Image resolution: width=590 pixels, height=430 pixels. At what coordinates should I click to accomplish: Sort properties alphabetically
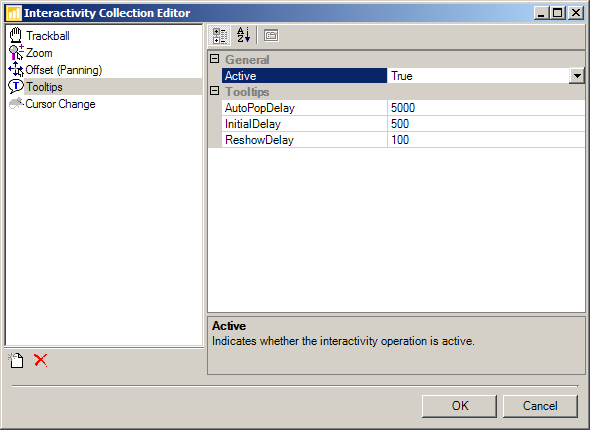coord(243,36)
